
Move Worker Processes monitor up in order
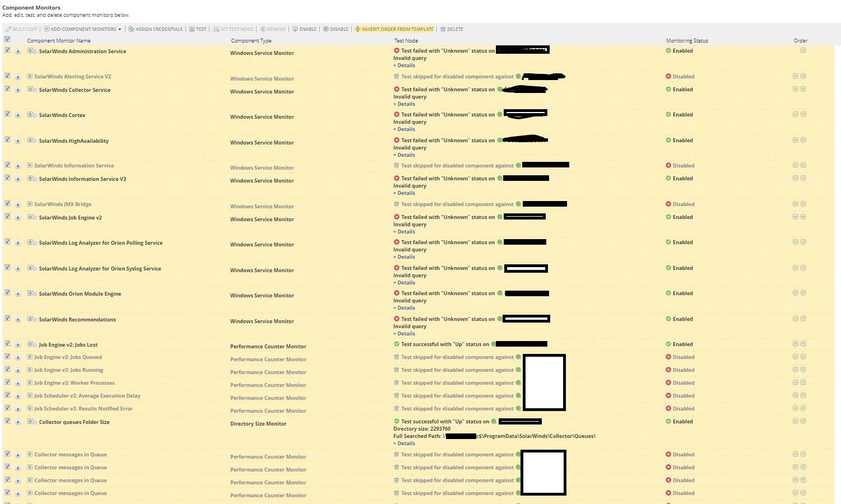[x=795, y=382]
